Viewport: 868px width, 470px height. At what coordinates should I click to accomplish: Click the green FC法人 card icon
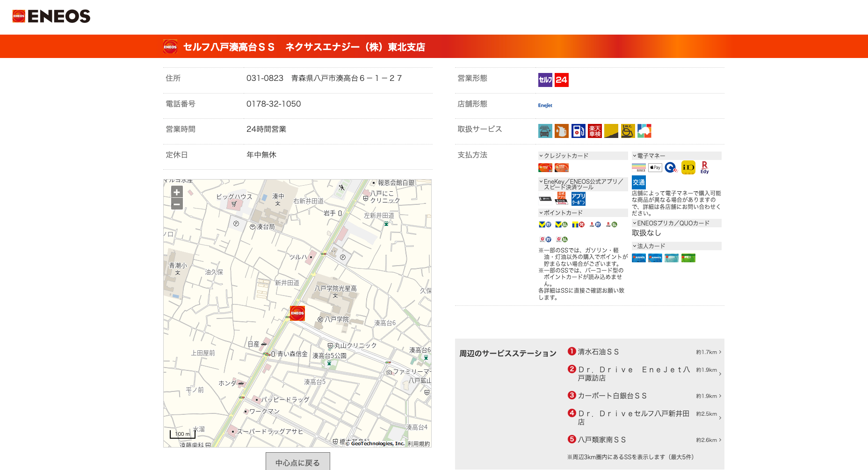click(688, 258)
